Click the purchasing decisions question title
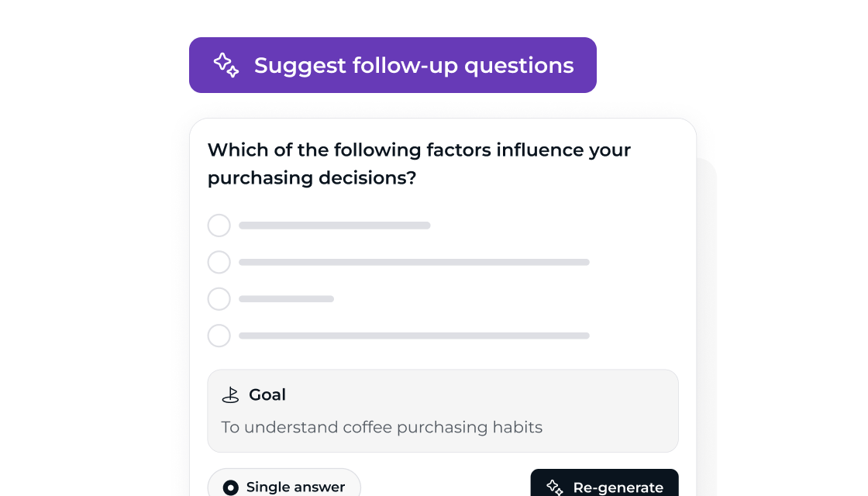 click(x=419, y=164)
